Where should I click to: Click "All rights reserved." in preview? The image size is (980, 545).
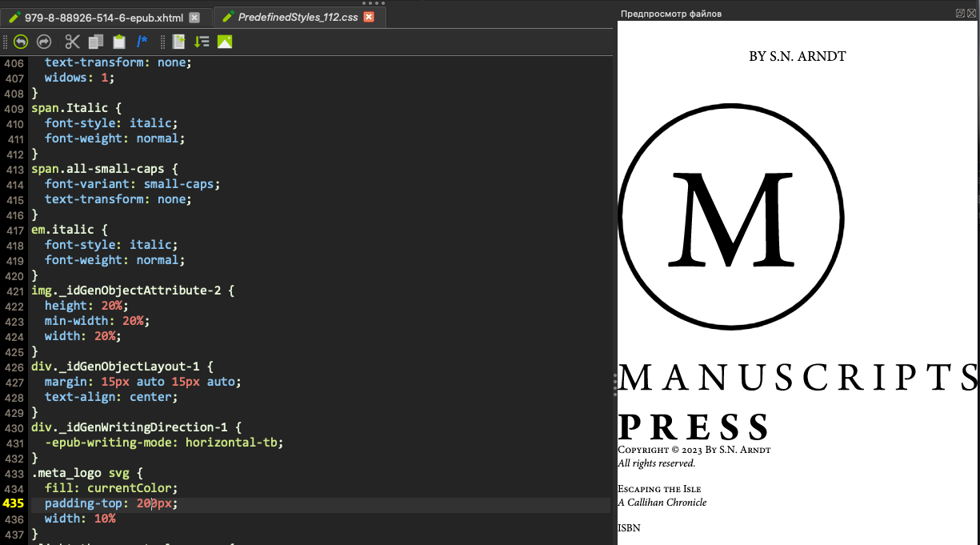[657, 463]
